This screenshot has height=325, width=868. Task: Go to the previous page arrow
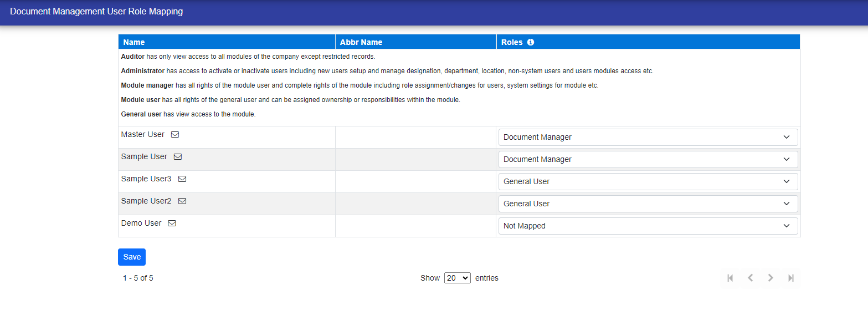click(x=750, y=278)
